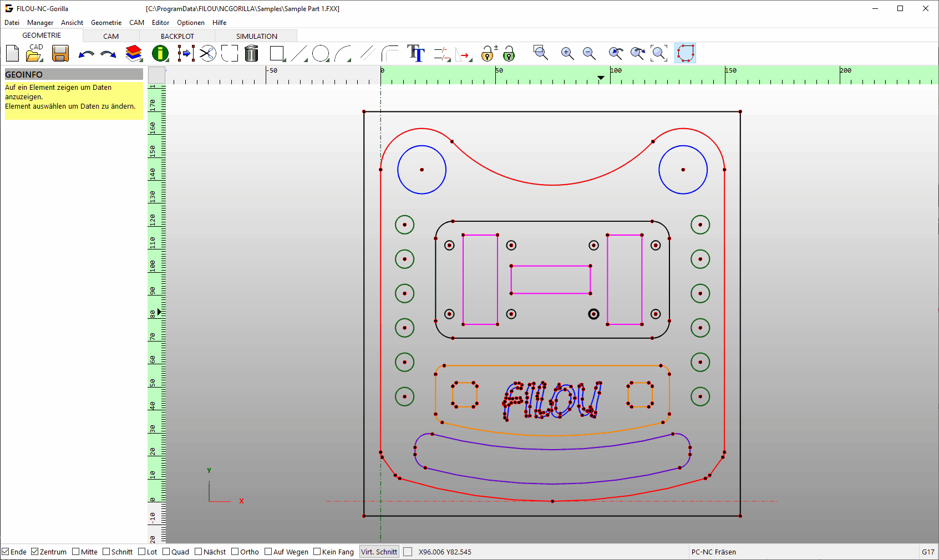Screen dimensions: 939x560
Task: Switch to the CAM tab
Action: tap(111, 36)
